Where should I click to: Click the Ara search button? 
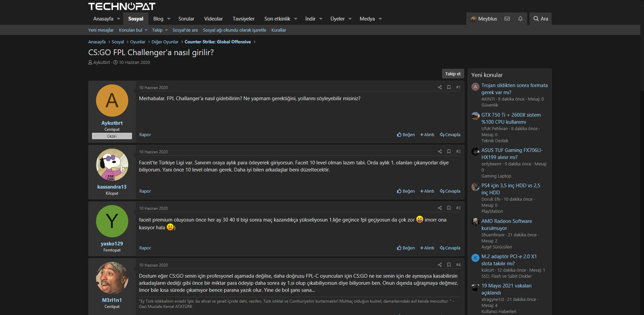(541, 19)
